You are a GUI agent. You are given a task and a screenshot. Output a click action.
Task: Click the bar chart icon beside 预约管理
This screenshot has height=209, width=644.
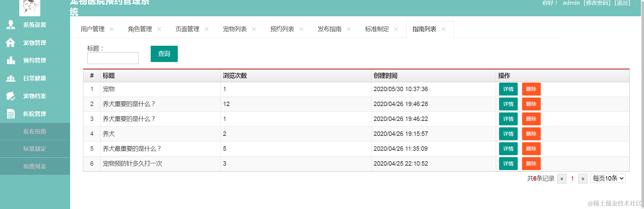(11, 60)
